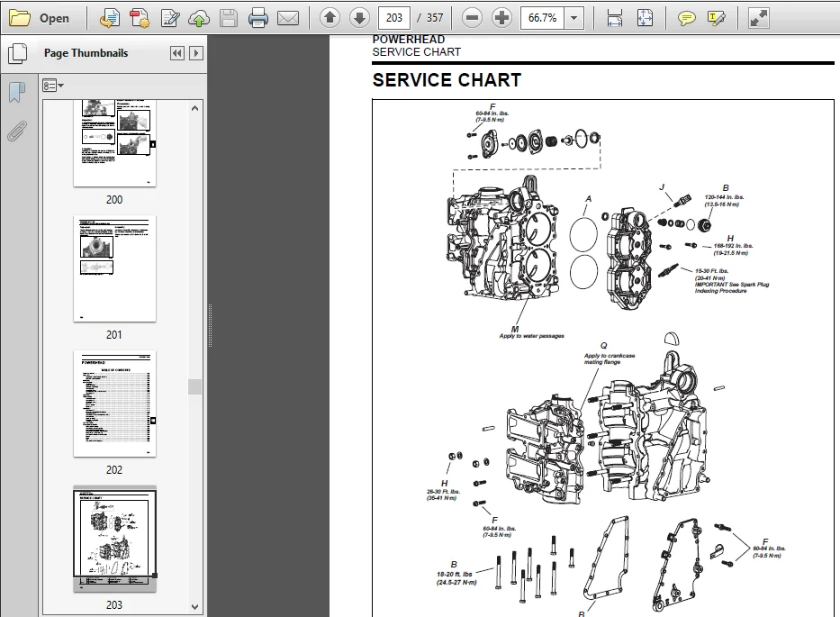Click the Page Thumbnails panel title
Screen dimensions: 840x617
pos(86,53)
